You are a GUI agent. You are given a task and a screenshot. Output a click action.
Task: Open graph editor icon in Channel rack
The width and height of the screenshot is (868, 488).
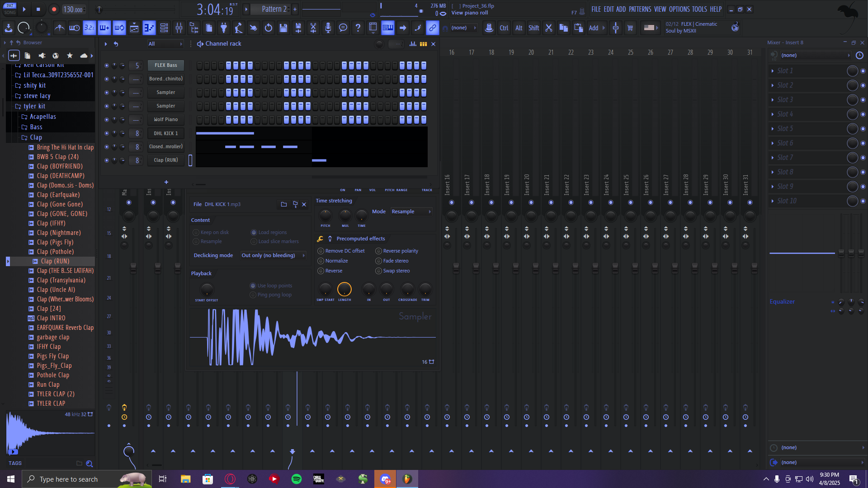click(x=413, y=44)
